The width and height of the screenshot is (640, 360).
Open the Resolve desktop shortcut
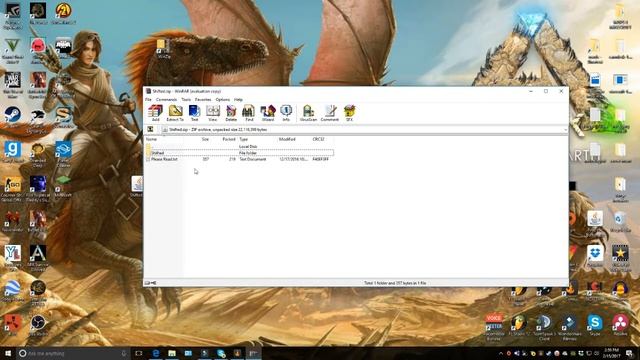(620, 325)
